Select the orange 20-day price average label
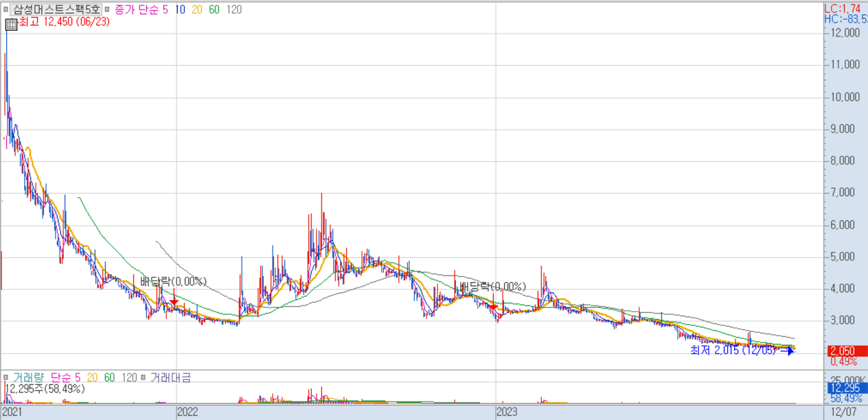 (198, 10)
